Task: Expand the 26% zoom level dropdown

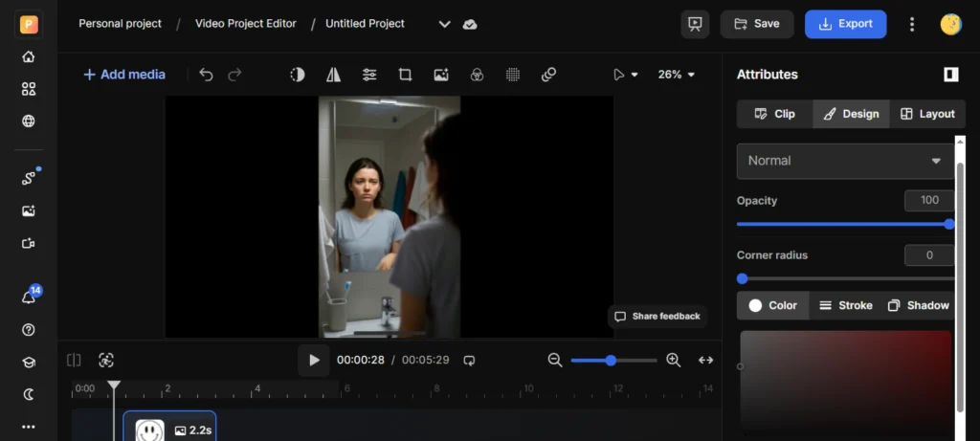Action: pyautogui.click(x=677, y=75)
